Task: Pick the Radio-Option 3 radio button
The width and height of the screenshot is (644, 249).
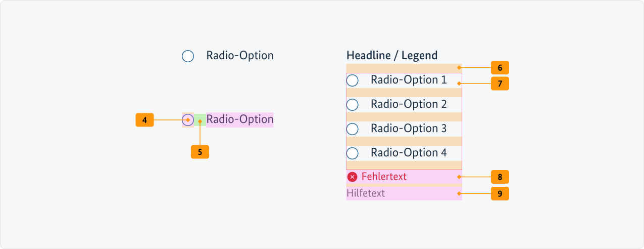Action: [x=353, y=129]
